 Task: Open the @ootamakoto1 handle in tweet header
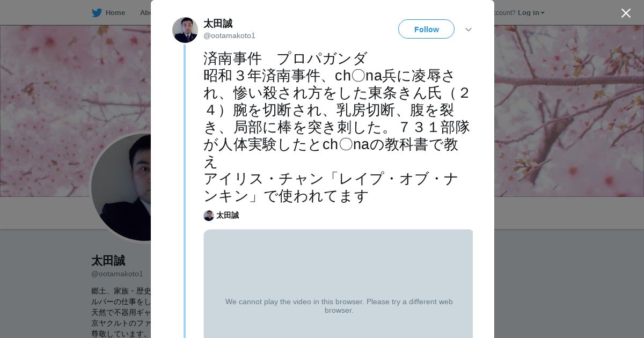point(229,36)
